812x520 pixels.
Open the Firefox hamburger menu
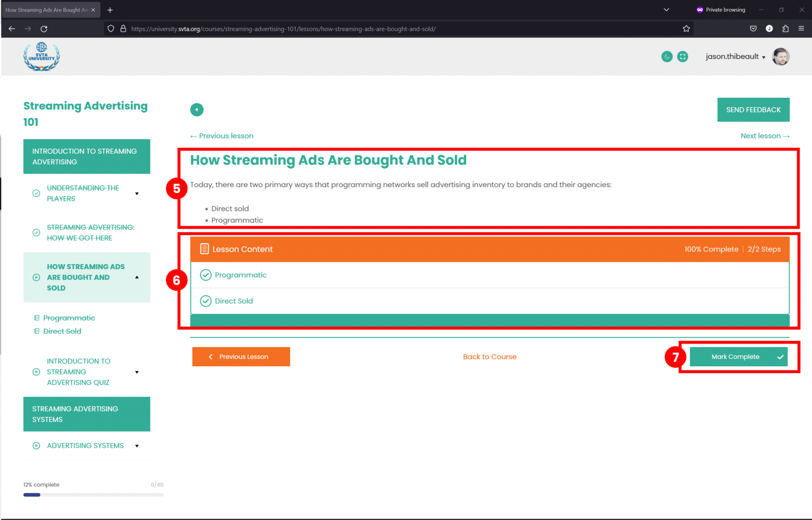tap(801, 29)
